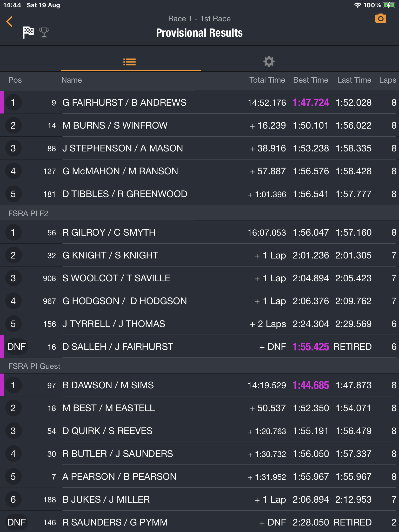Tap purple best time 1:44.685

(310, 385)
